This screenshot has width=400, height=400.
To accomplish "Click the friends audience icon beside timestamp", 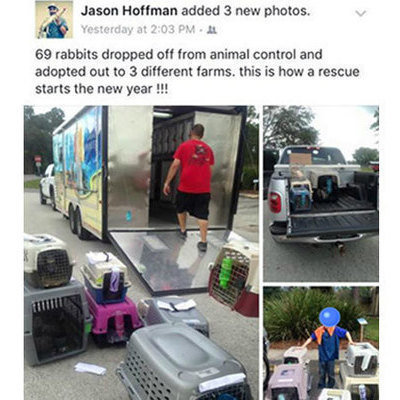I will 212,30.
